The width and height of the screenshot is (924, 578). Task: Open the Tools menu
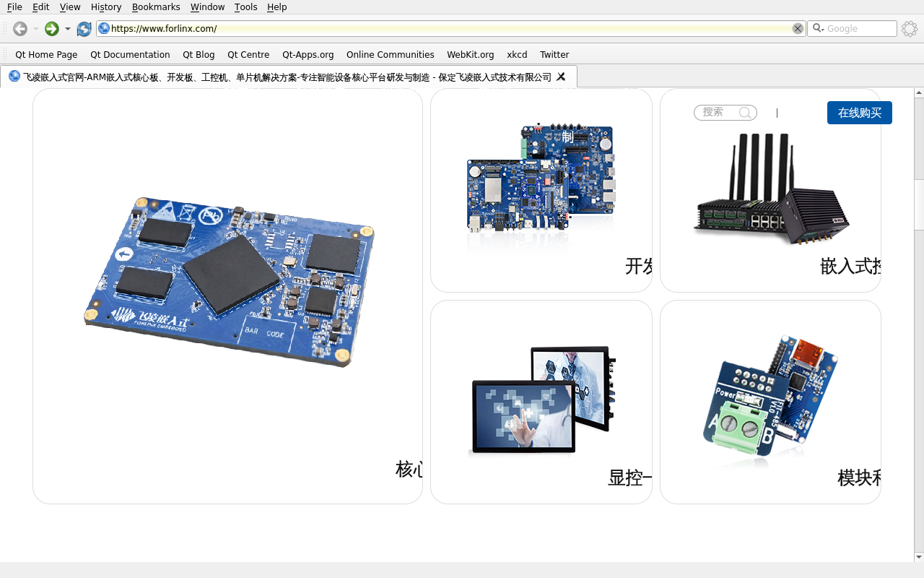pyautogui.click(x=245, y=7)
